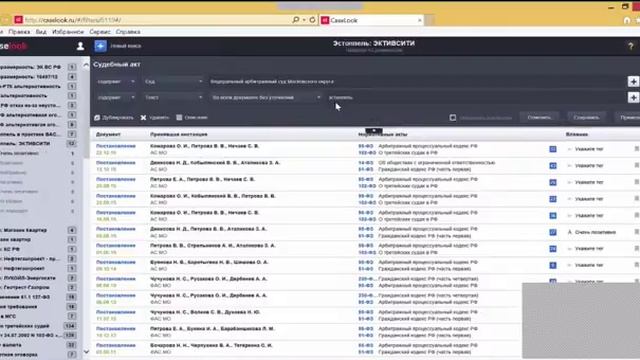Open Укажите тег dropdown in Денисова, Кобылянский row
The height and width of the screenshot is (360, 640).
pyautogui.click(x=586, y=166)
